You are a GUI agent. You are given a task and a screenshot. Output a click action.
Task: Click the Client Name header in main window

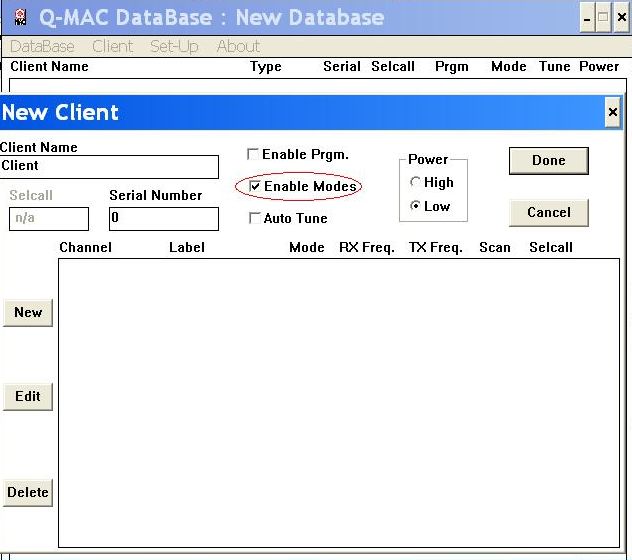49,66
